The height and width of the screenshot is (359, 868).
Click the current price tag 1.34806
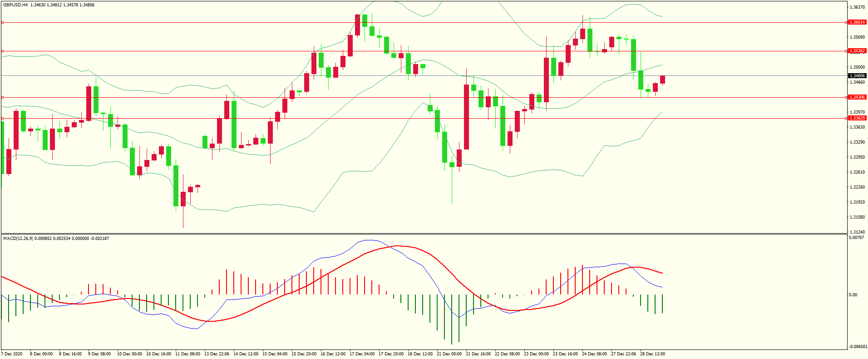(857, 76)
